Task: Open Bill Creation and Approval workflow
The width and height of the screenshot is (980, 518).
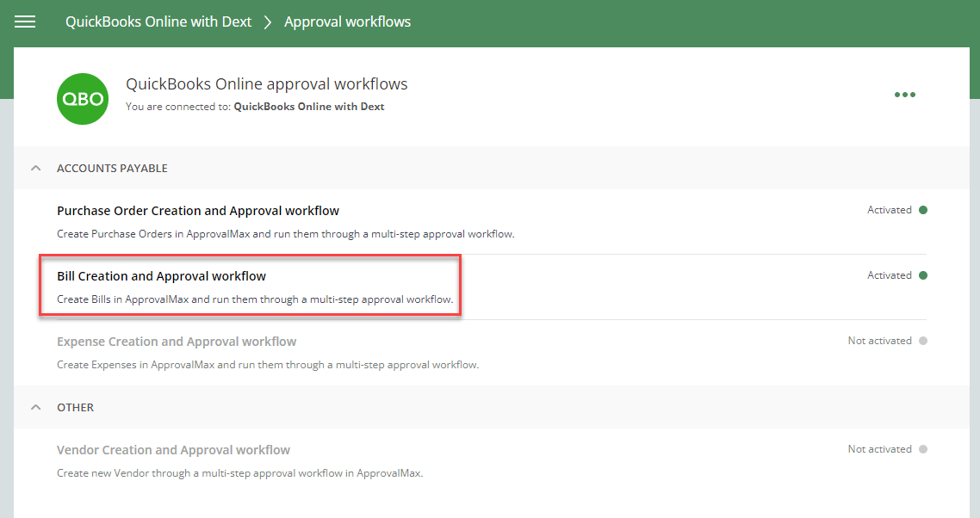Action: point(161,276)
